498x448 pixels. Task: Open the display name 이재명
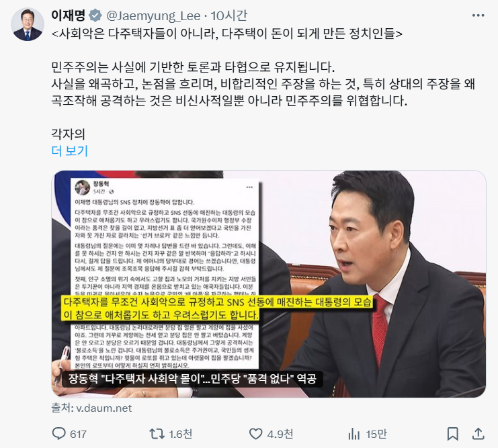pyautogui.click(x=68, y=15)
